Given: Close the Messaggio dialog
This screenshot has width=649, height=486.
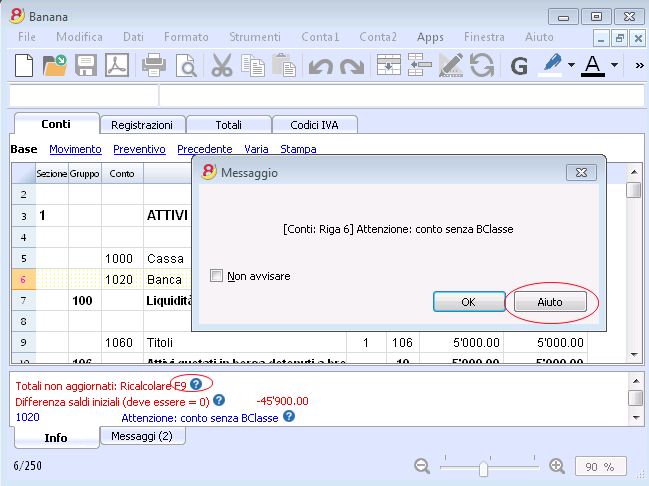Looking at the screenshot, I should [581, 173].
